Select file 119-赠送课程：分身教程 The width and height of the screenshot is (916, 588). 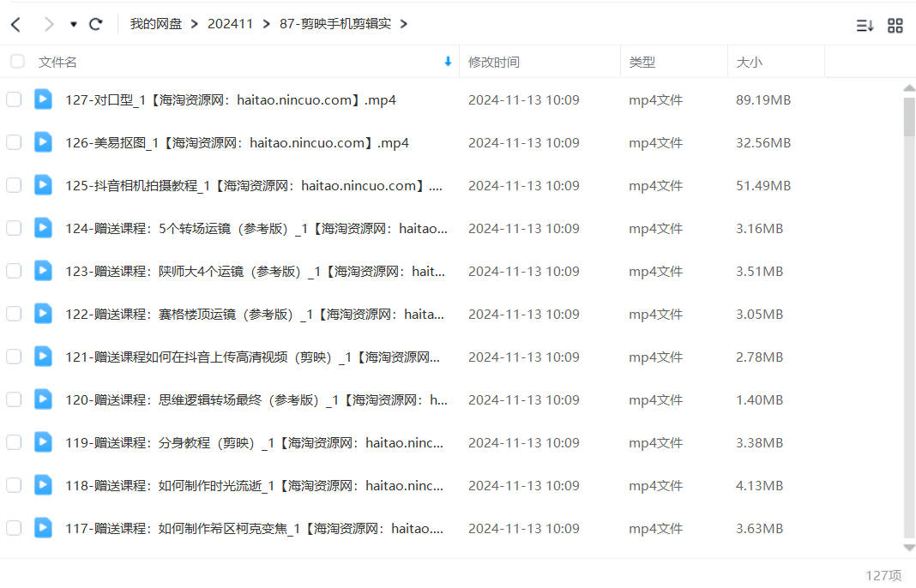pyautogui.click(x=254, y=443)
